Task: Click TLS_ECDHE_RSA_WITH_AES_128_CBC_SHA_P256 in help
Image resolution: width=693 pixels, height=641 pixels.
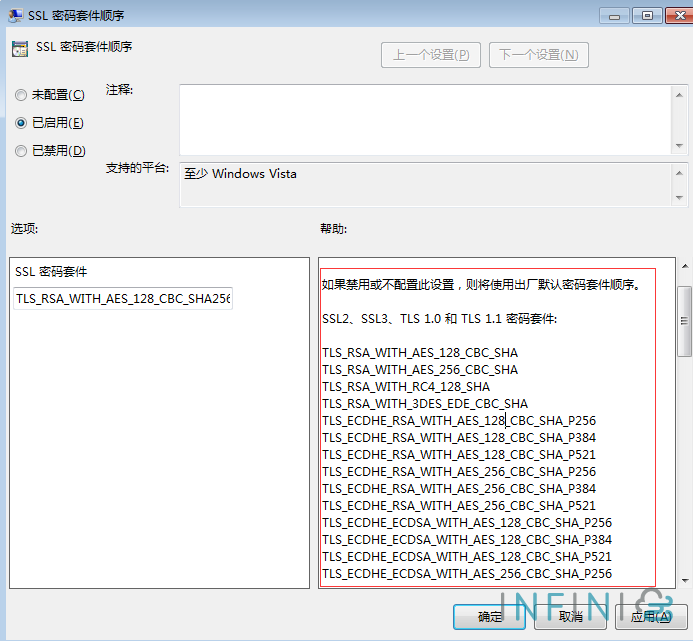Action: [459, 420]
